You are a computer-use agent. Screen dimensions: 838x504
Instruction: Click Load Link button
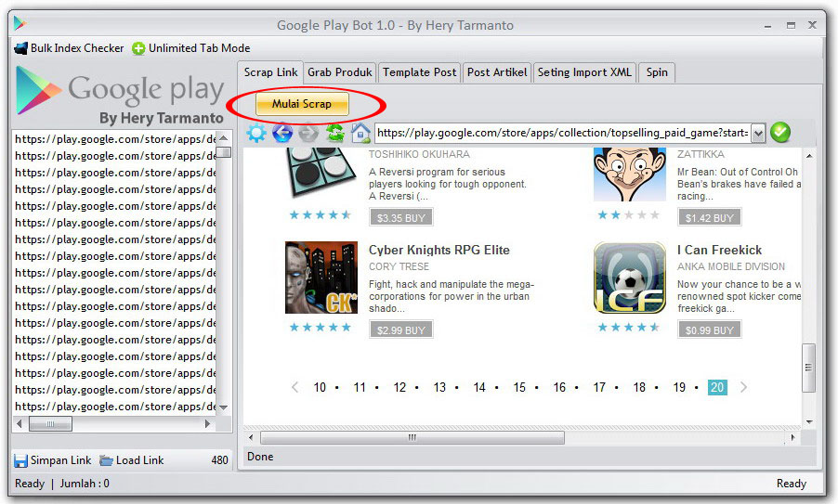tap(132, 460)
